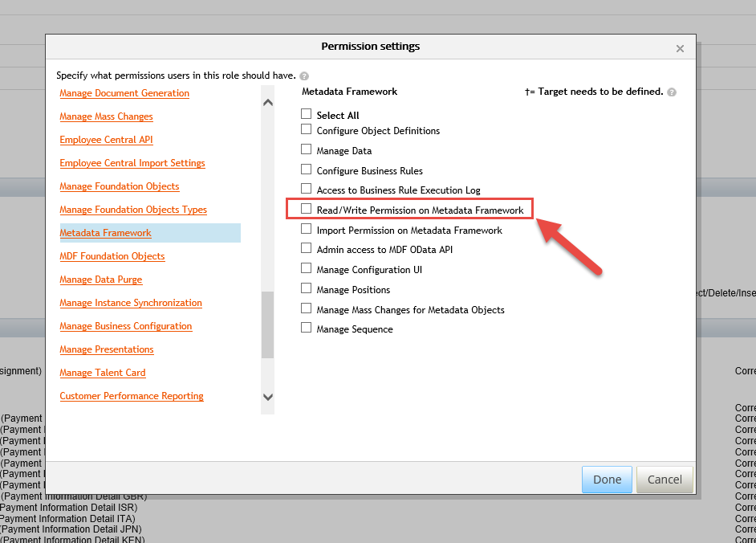
Task: Enable the Manage Positions checkbox
Action: 306,288
